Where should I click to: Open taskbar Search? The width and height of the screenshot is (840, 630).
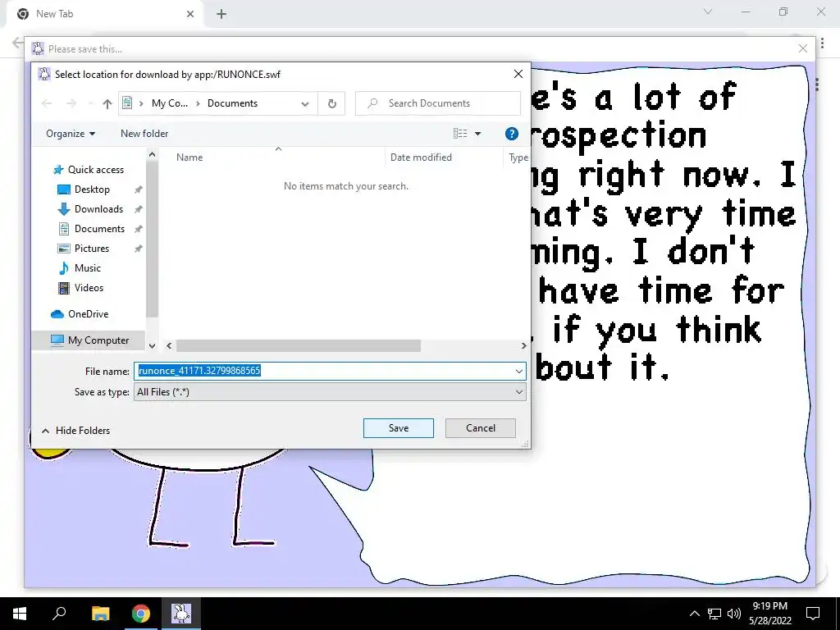coord(59,614)
